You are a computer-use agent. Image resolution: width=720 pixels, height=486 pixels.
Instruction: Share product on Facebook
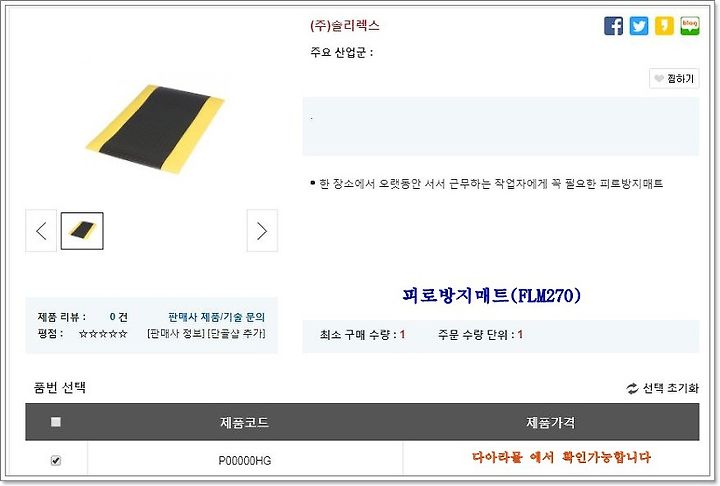coord(613,26)
